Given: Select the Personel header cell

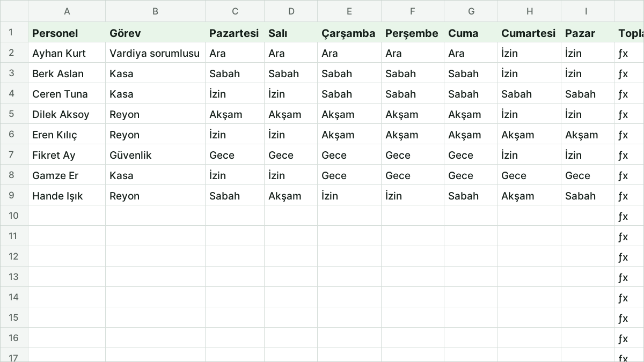Looking at the screenshot, I should click(67, 32).
